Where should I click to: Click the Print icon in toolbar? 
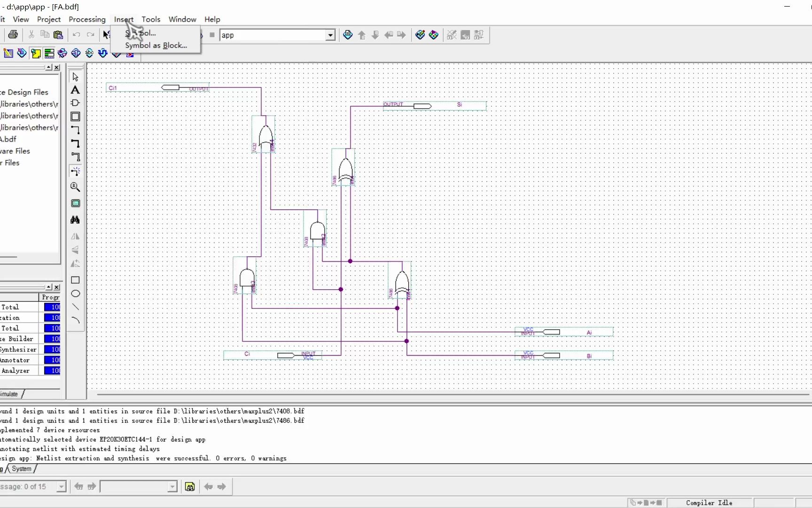pyautogui.click(x=13, y=35)
